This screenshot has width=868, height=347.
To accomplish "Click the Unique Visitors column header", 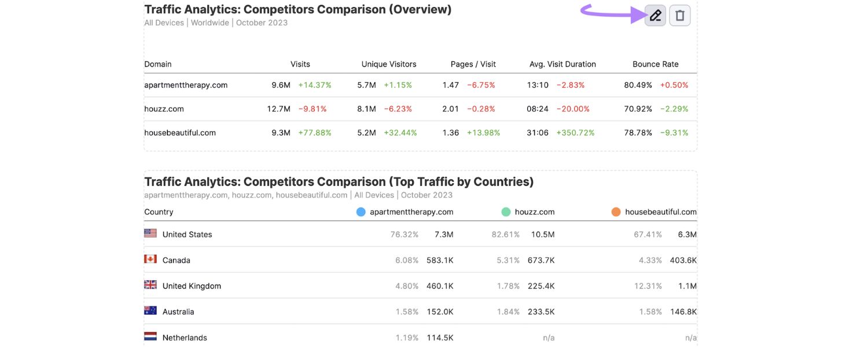I will [388, 64].
